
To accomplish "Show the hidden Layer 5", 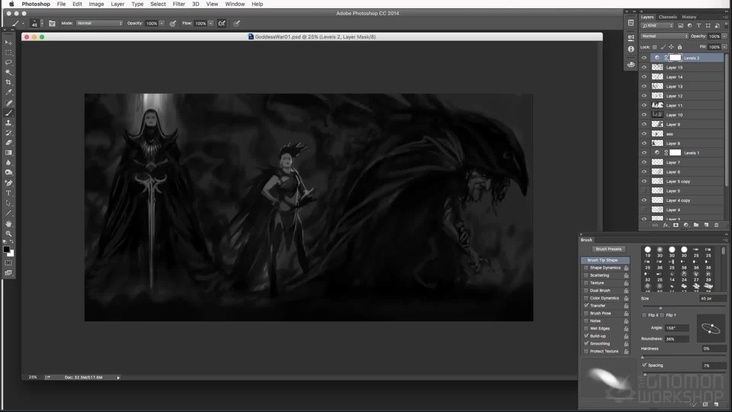I will 644,191.
